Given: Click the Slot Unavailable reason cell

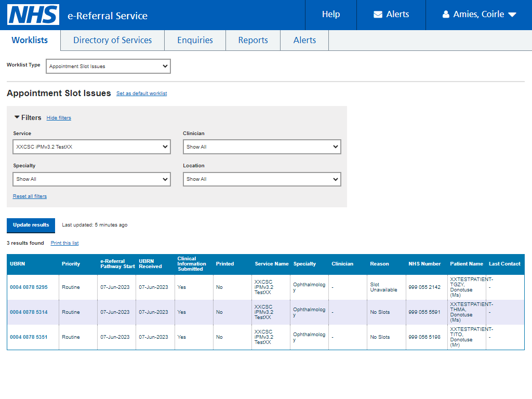Looking at the screenshot, I should pos(383,287).
